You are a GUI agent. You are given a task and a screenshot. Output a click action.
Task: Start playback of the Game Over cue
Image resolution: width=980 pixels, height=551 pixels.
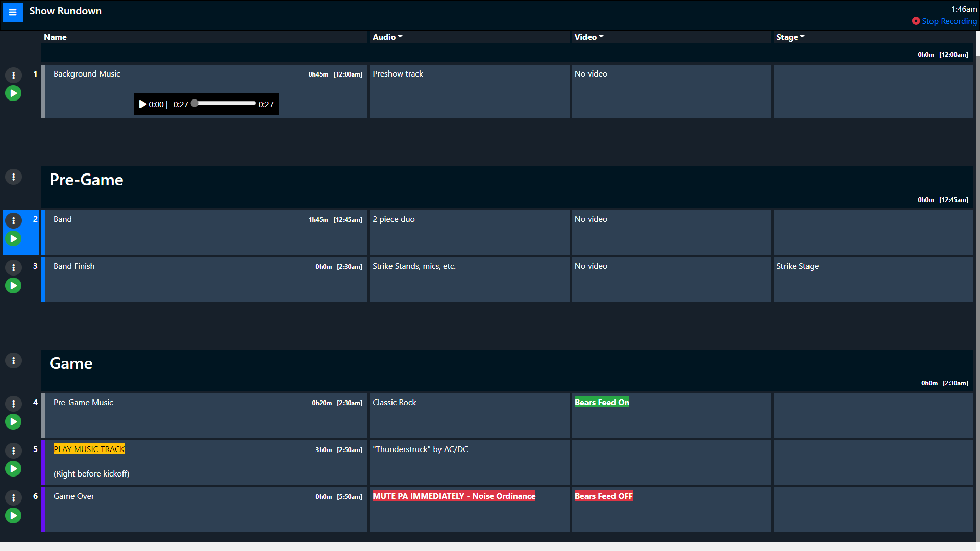click(13, 515)
